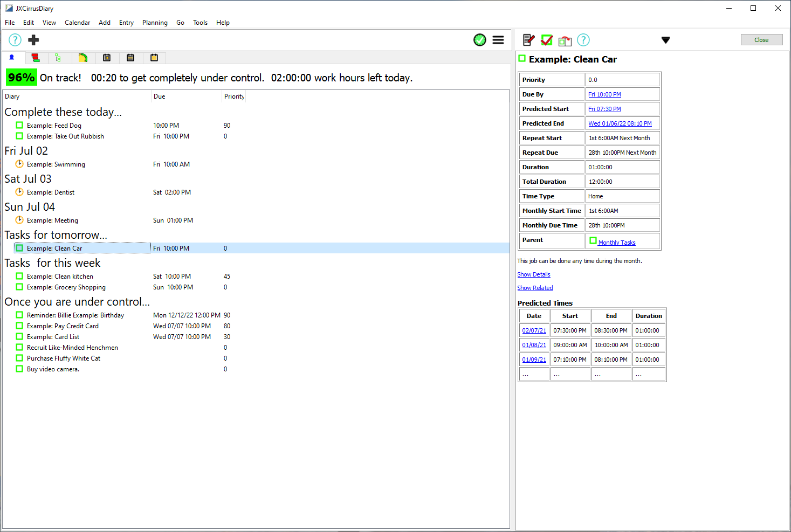Click the move entry icon with red arrow

[565, 40]
